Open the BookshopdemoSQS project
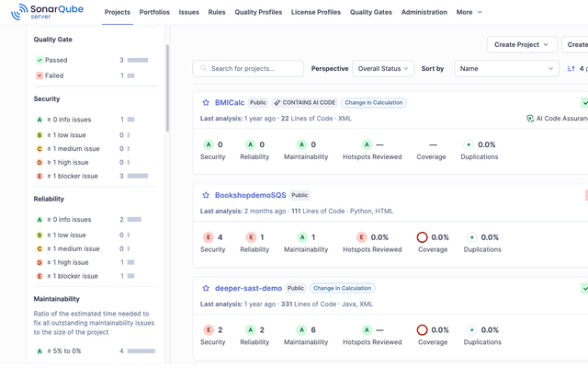Viewport: 588px width, 368px height. pos(250,195)
